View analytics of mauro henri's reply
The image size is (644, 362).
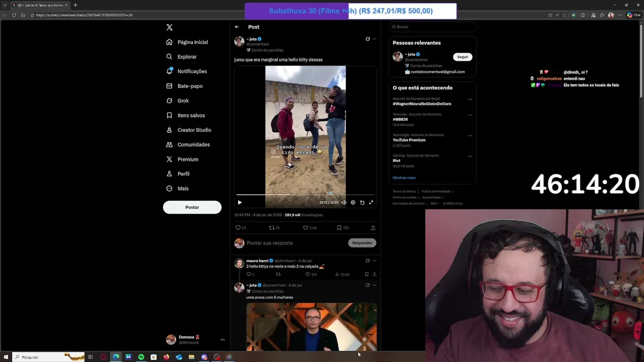342,275
